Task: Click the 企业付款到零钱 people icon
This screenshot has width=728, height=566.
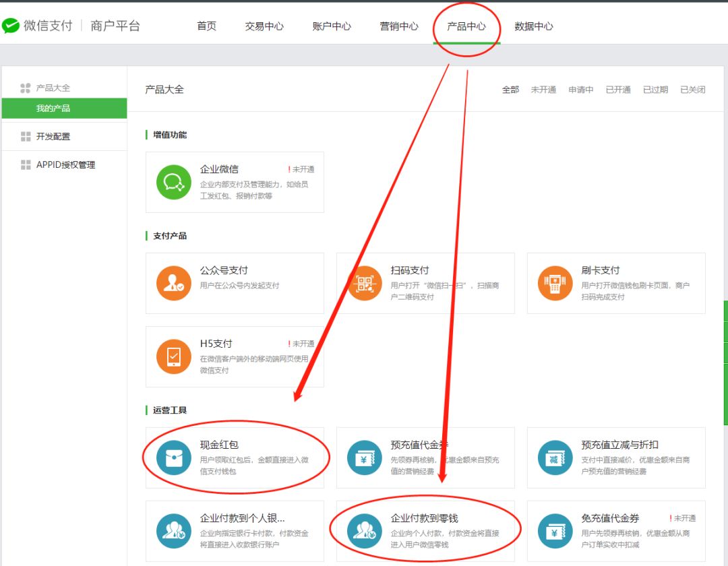Action: (x=365, y=531)
